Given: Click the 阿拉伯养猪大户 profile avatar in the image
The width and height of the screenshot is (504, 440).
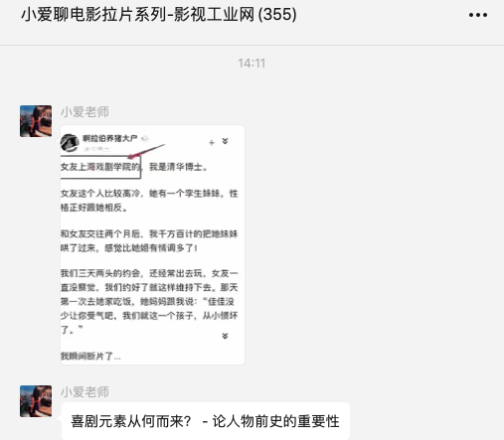Looking at the screenshot, I should click(x=70, y=143).
